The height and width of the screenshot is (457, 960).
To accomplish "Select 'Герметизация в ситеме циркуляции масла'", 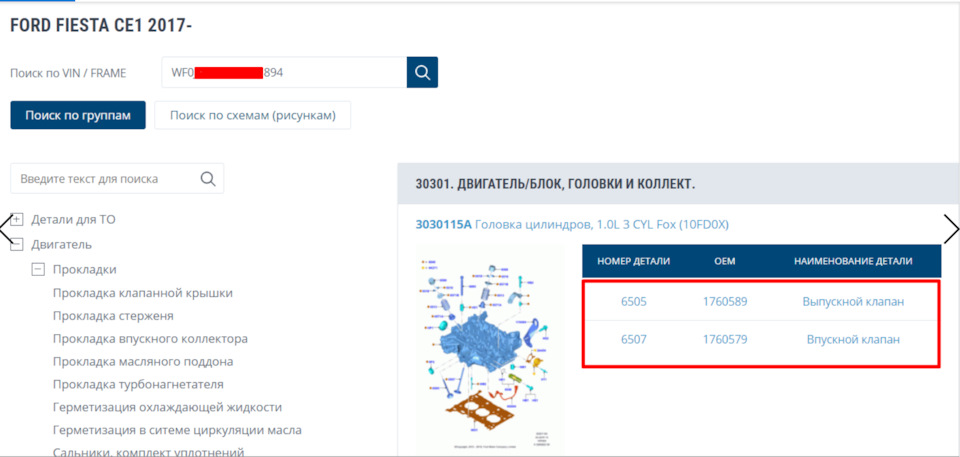I will (x=177, y=430).
